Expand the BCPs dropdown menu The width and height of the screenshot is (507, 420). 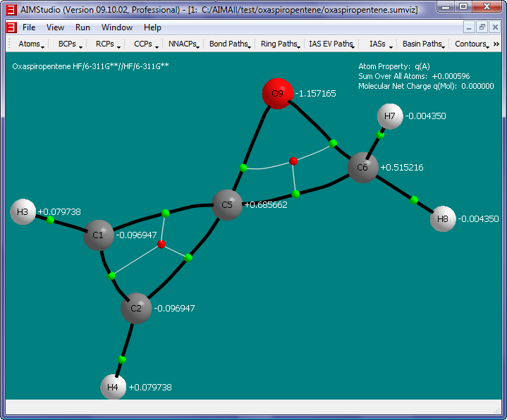(x=69, y=44)
